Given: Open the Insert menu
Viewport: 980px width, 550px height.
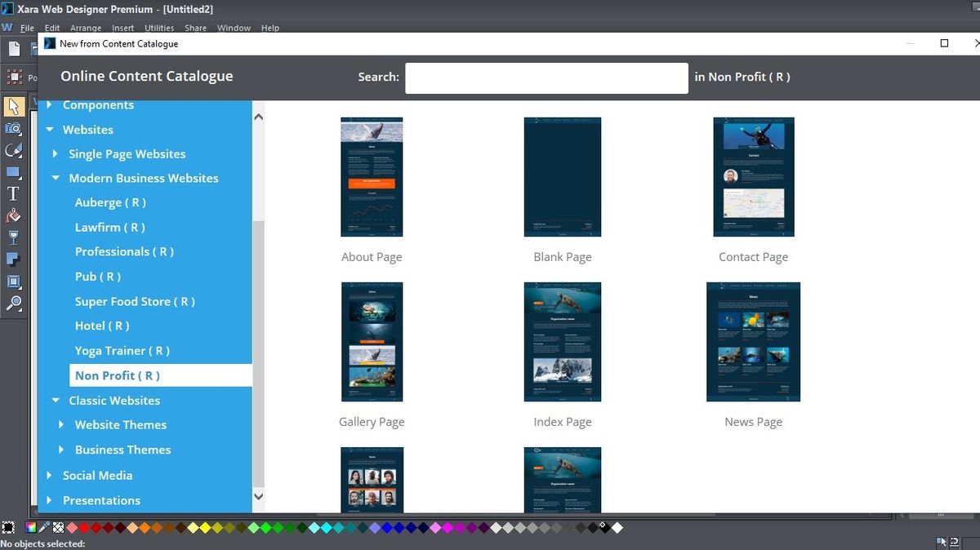Looking at the screenshot, I should click(122, 27).
